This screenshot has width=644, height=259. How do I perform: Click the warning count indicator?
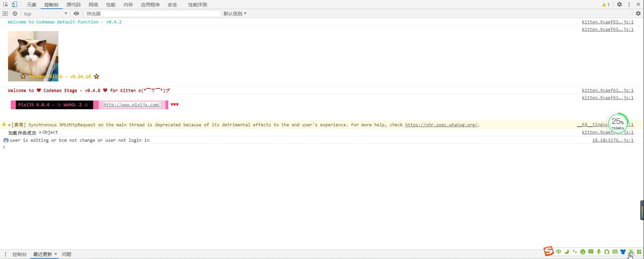(x=606, y=5)
